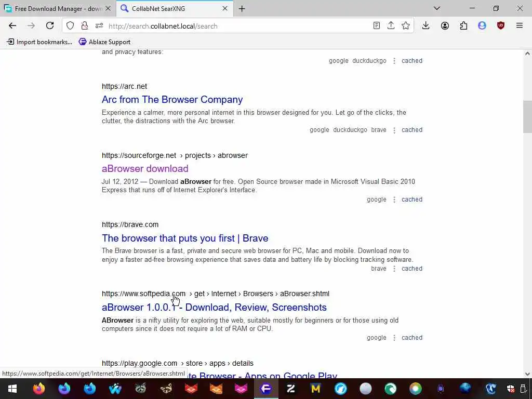Expand the more options dots for Brave result
This screenshot has width=532, height=399.
tap(394, 269)
